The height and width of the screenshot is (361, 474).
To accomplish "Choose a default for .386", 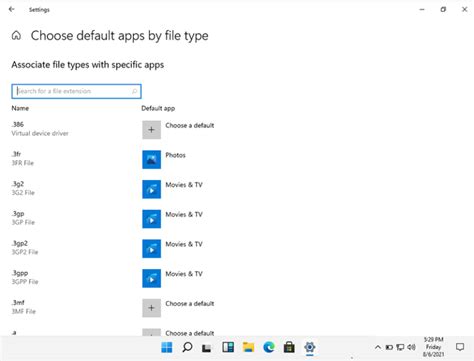I will (190, 126).
